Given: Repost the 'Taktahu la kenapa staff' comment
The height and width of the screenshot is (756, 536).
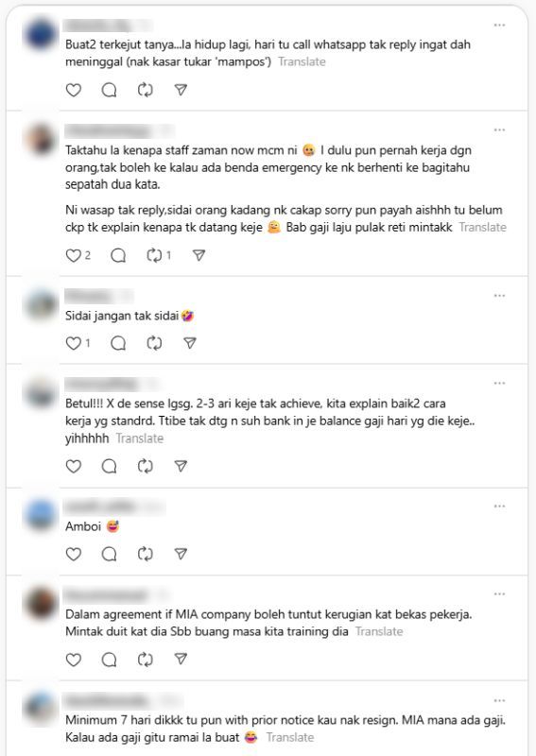Looking at the screenshot, I should (x=154, y=255).
